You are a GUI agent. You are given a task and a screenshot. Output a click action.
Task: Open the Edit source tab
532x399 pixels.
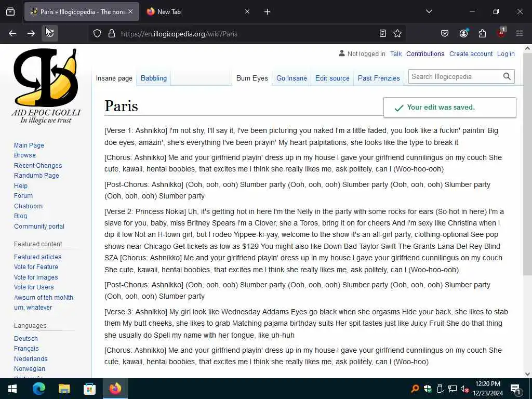(x=332, y=78)
